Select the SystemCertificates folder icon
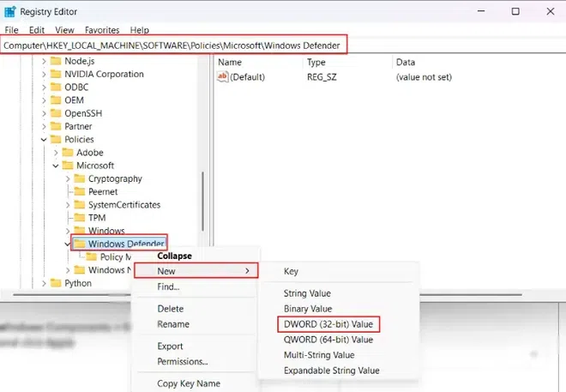 click(80, 205)
